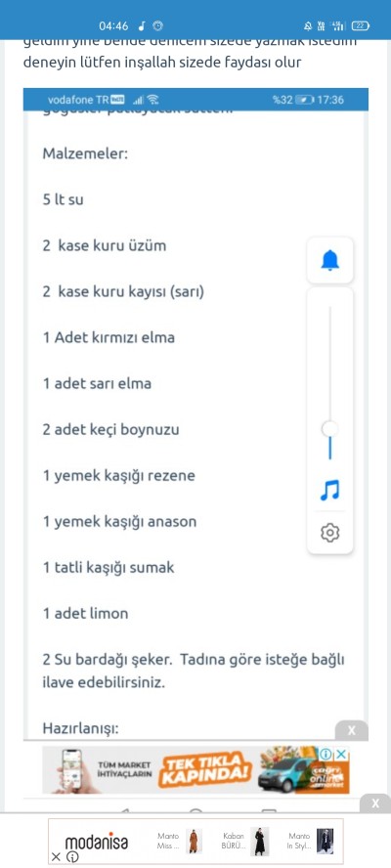The width and height of the screenshot is (391, 868).
Task: Close the Tek Tıkla Kapında ad with its blue X
Action: click(342, 754)
